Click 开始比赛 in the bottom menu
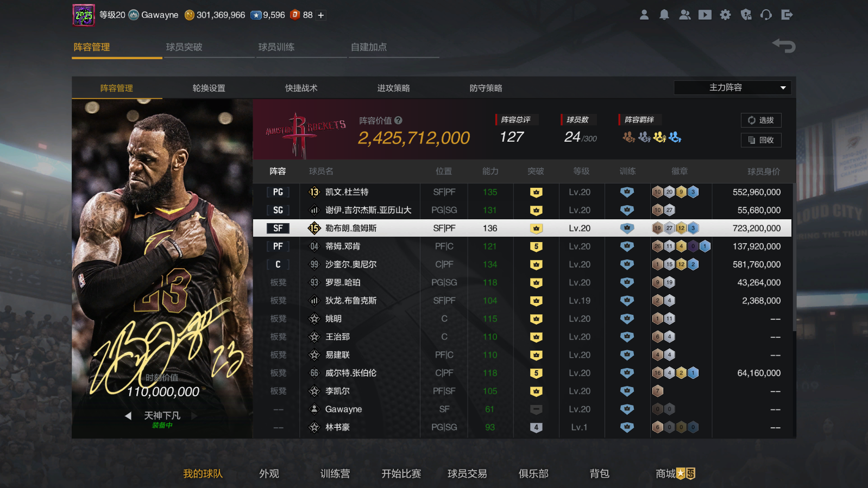 [401, 474]
